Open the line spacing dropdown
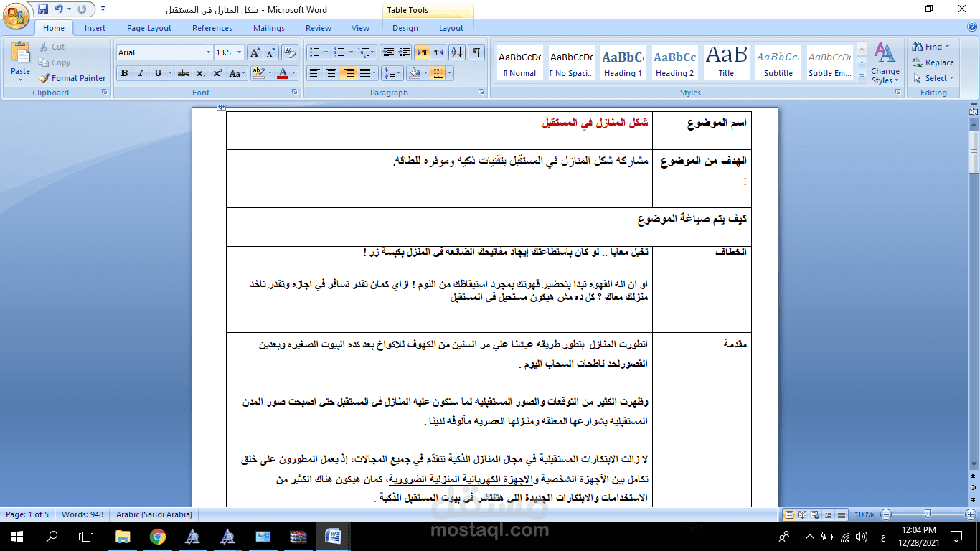This screenshot has height=551, width=980. 392,73
